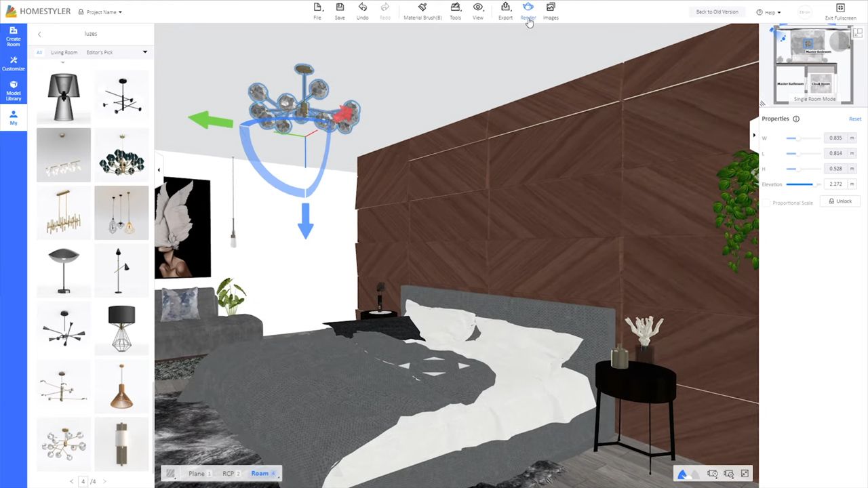The width and height of the screenshot is (868, 488).
Task: Click the Properties info icon
Action: click(796, 119)
